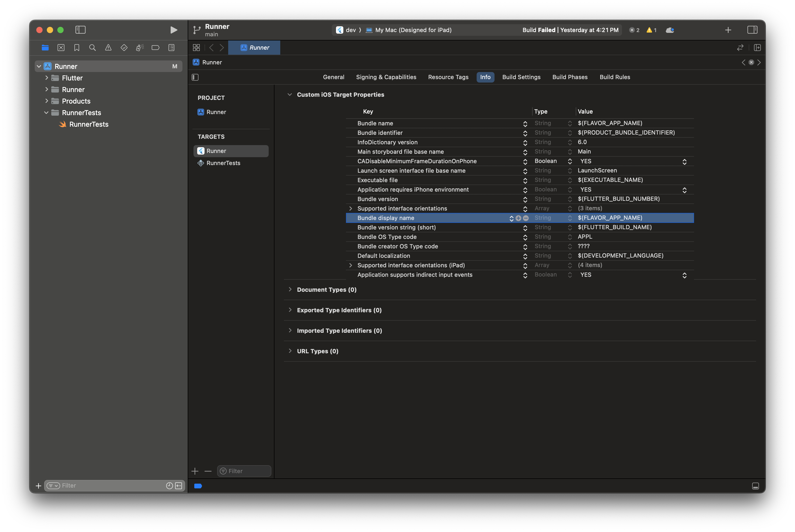This screenshot has height=532, width=795.
Task: Expand the URL Types section
Action: [x=290, y=351]
